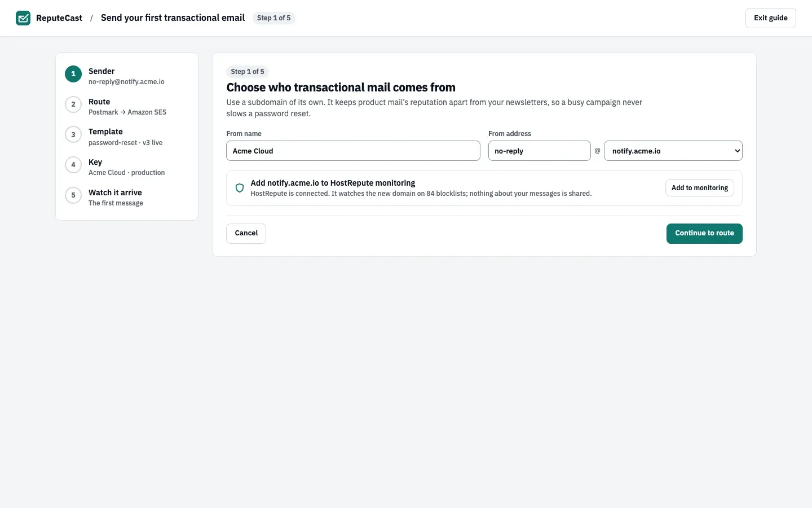Click 'Add notify.acme.io to HostRepute monitoring' text
Image resolution: width=812 pixels, height=508 pixels.
click(333, 183)
